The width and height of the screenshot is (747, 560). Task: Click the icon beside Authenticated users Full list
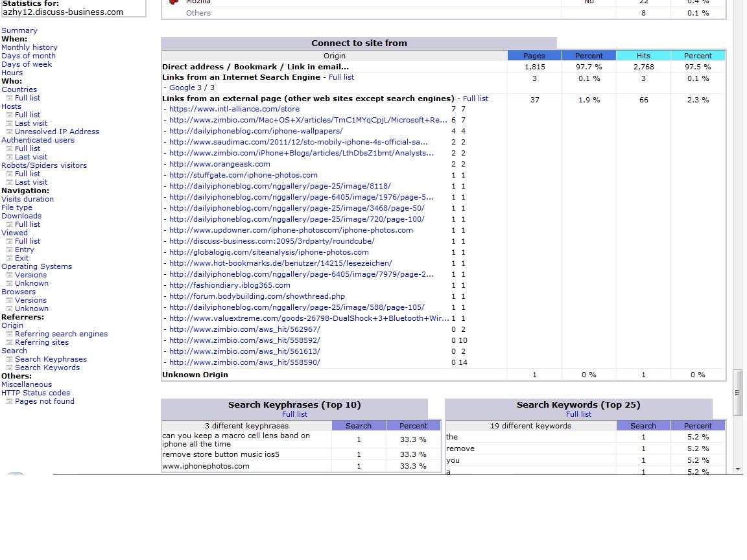[x=9, y=148]
